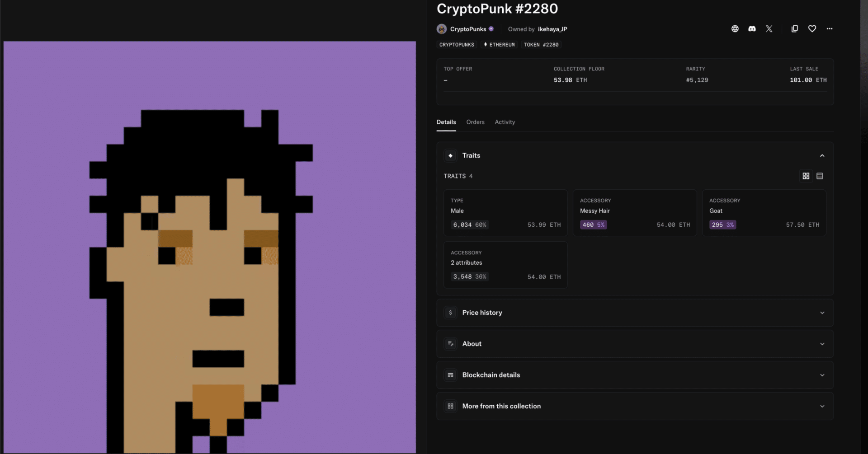Click the Goat floor price 57.50 ETH
The width and height of the screenshot is (868, 454).
click(x=802, y=225)
